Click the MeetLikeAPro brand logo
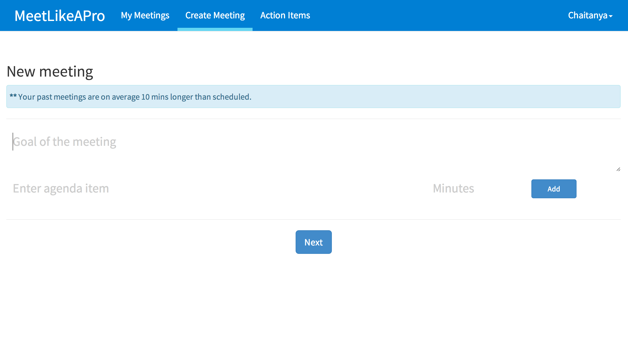 (x=60, y=16)
